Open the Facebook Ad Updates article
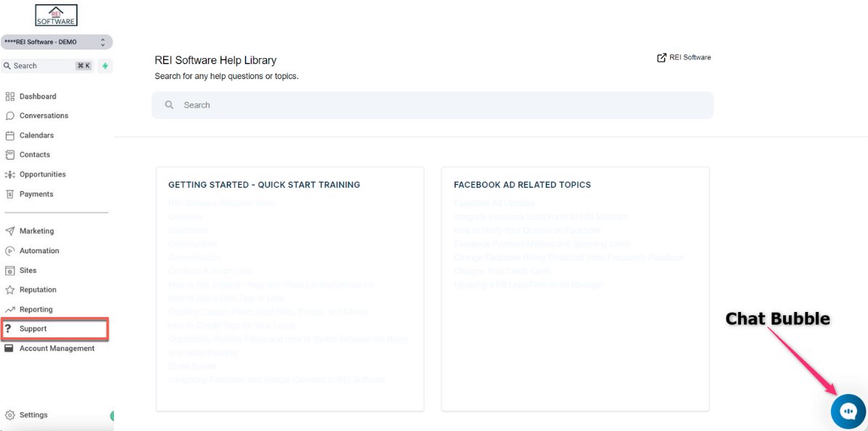The image size is (868, 431). click(495, 202)
